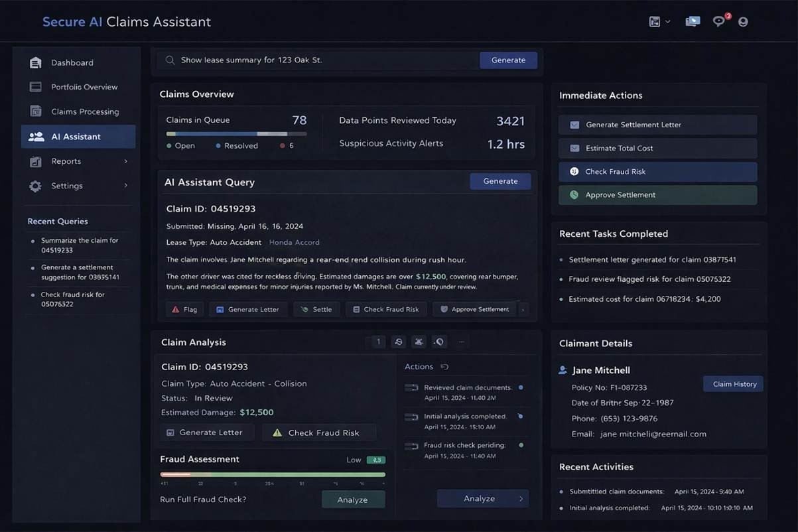The width and height of the screenshot is (798, 532).
Task: Click the Fraud Assessment risk bar
Action: click(x=273, y=475)
